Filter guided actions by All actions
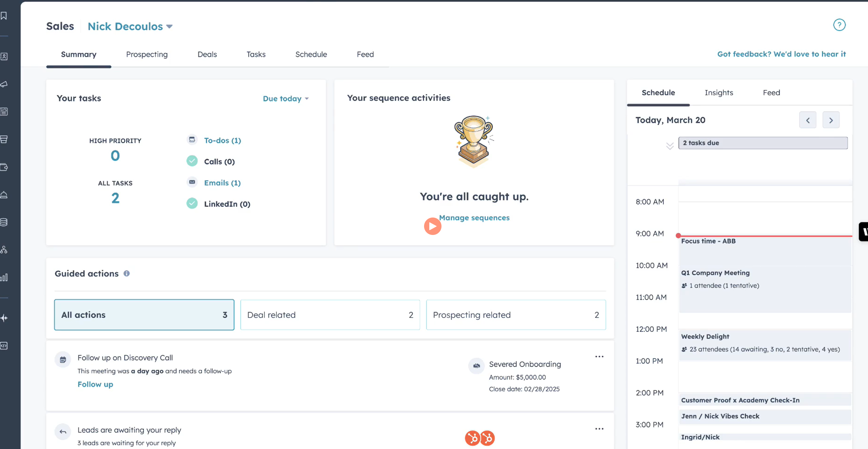Viewport: 868px width, 449px height. (x=144, y=315)
